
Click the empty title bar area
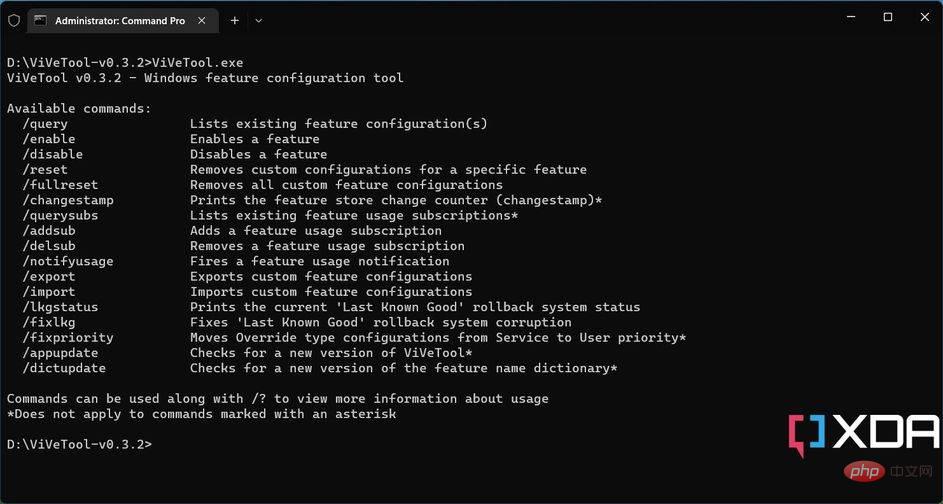click(x=541, y=20)
